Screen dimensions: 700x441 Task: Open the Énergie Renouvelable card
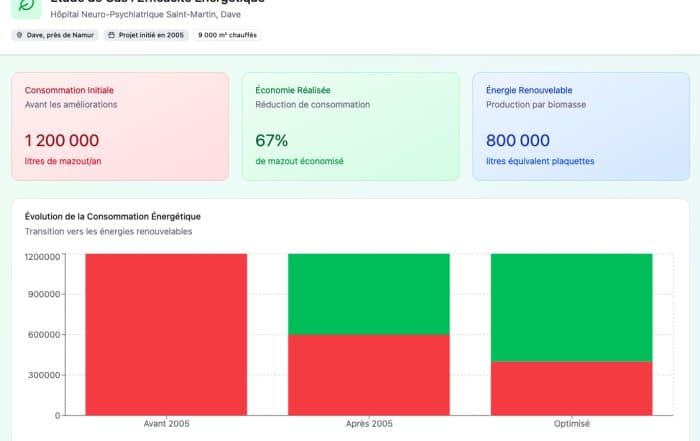coord(580,126)
